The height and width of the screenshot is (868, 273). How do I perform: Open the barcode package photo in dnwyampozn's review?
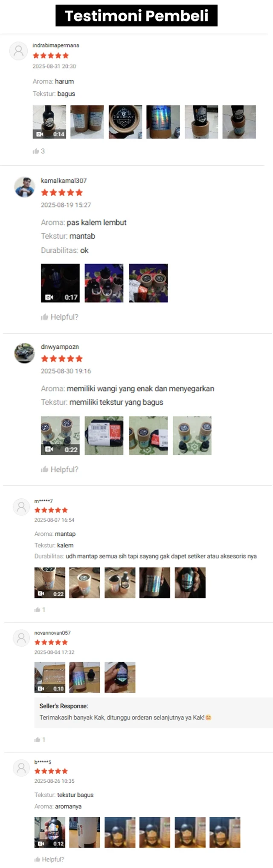(x=104, y=436)
